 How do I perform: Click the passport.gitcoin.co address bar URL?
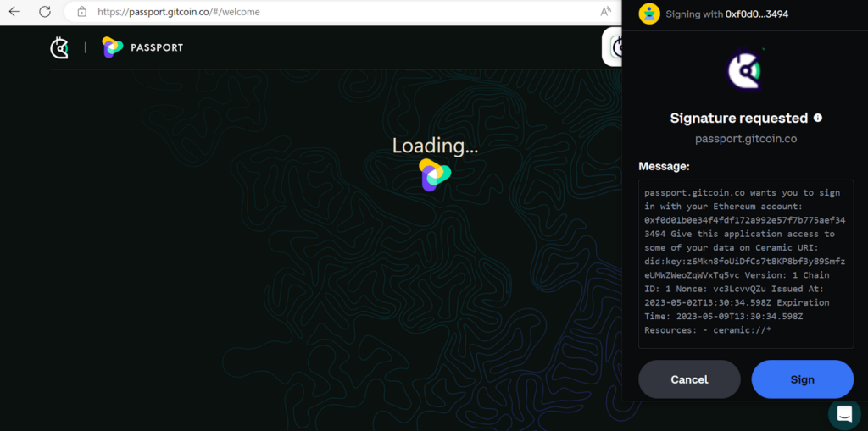point(179,12)
